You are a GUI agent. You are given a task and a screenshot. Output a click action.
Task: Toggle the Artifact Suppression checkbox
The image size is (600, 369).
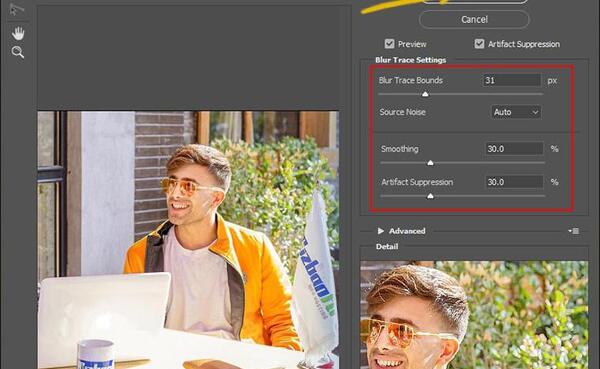pyautogui.click(x=479, y=44)
